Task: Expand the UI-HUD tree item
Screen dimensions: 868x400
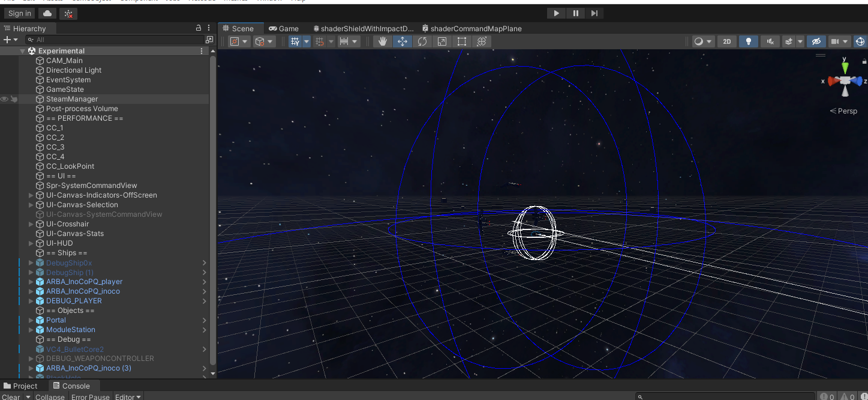Action: (x=31, y=243)
